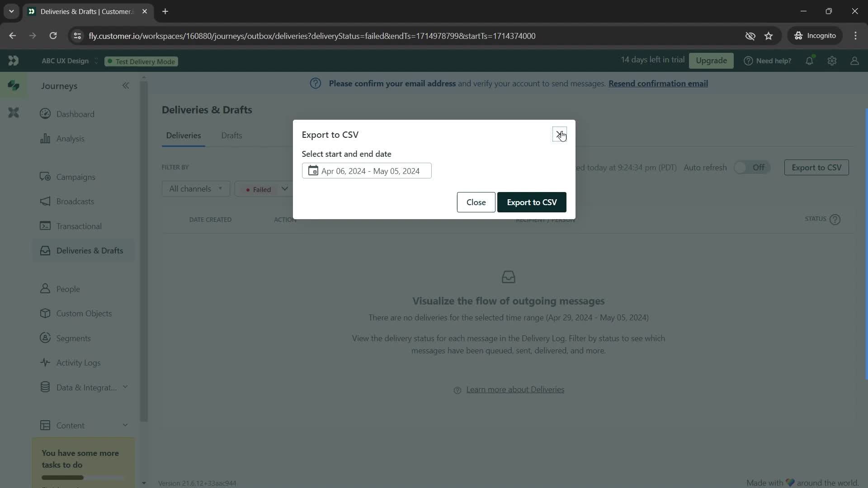Click Resend confirmation email link
868x488 pixels.
click(658, 83)
